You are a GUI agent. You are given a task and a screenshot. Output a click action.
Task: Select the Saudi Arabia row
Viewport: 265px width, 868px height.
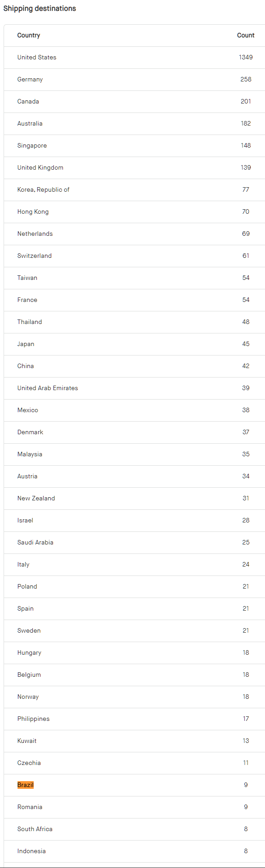click(x=134, y=543)
